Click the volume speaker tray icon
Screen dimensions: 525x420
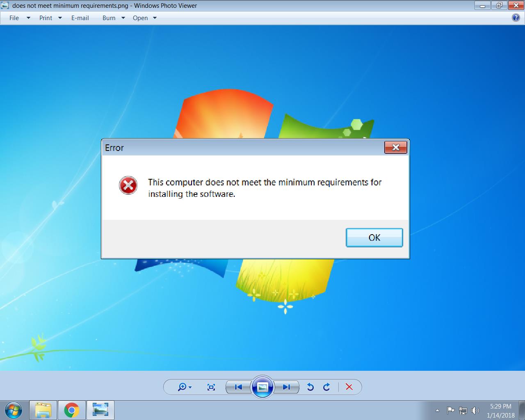(475, 410)
